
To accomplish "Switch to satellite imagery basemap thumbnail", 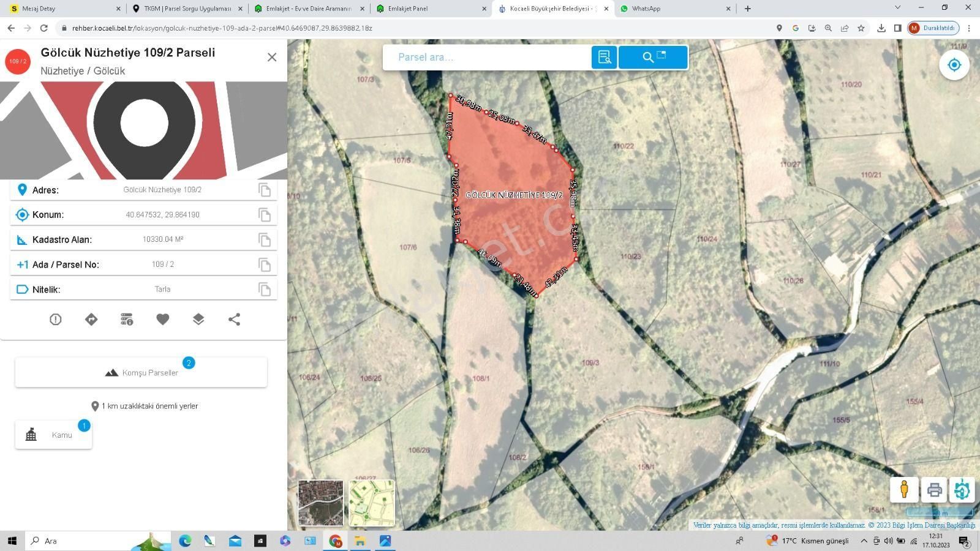I will (321, 503).
